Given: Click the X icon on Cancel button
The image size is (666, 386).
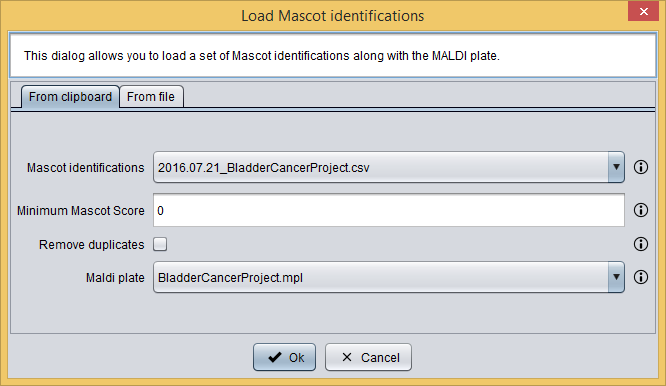Looking at the screenshot, I should (347, 357).
